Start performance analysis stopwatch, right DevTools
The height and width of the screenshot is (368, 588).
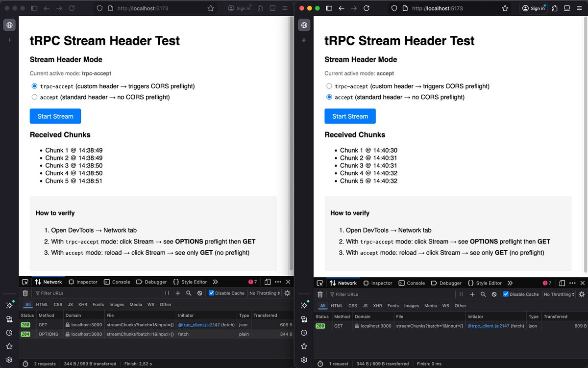pos(320,364)
